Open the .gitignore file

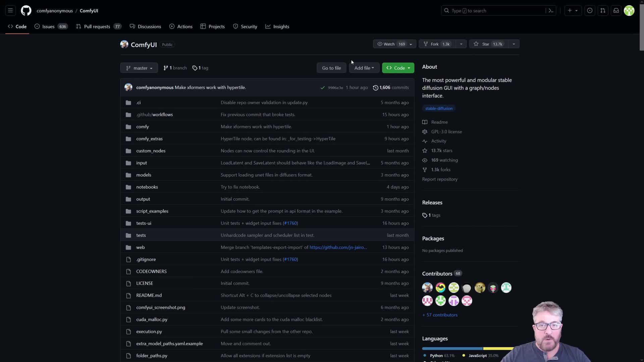146,259
